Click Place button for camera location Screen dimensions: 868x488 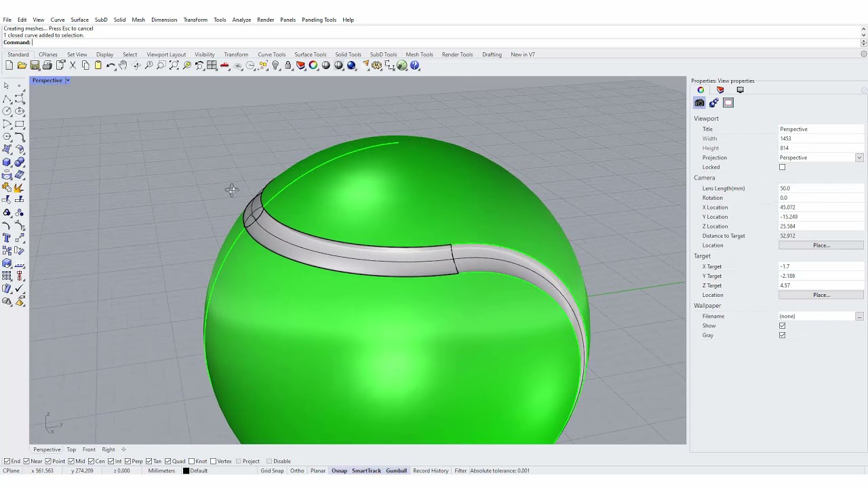(821, 245)
